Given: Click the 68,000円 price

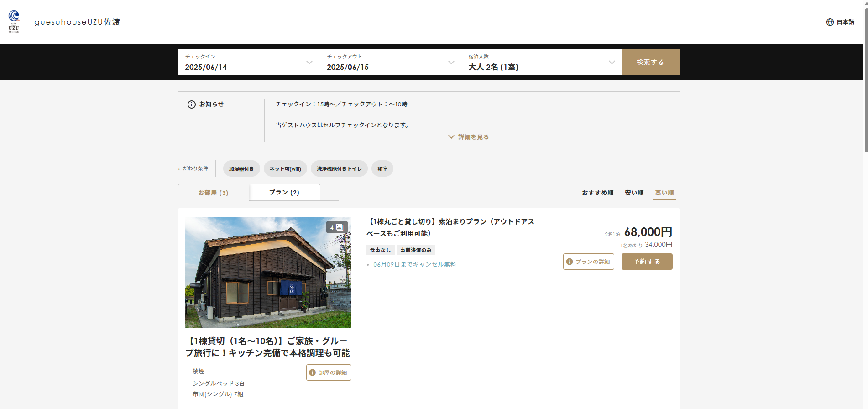Looking at the screenshot, I should 648,232.
